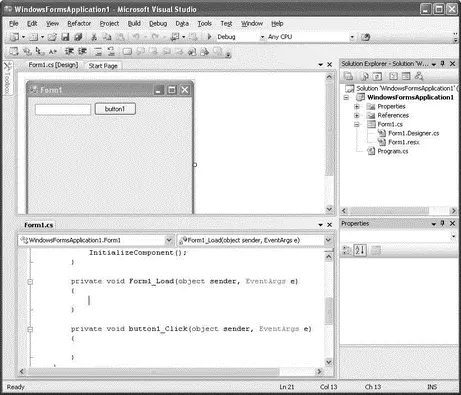Open the Build menu
Screen dimensions: 461x395
coord(134,24)
